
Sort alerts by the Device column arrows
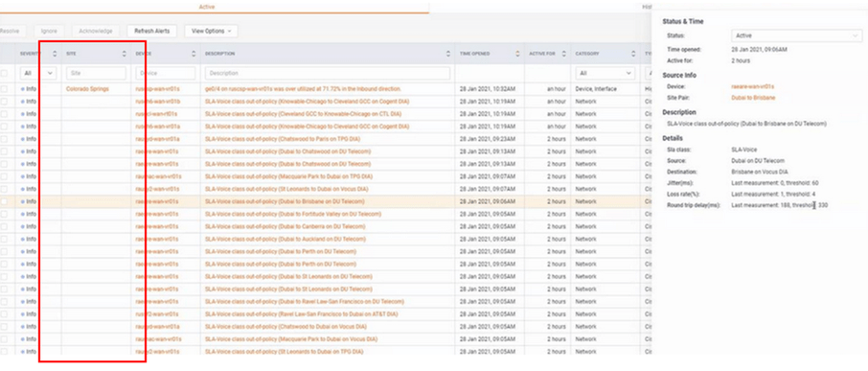(194, 54)
